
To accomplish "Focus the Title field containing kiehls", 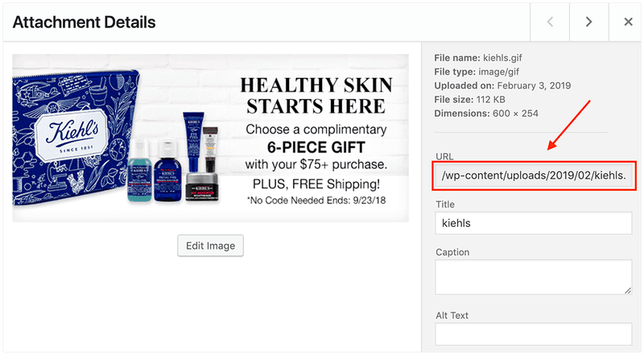I will tap(534, 223).
